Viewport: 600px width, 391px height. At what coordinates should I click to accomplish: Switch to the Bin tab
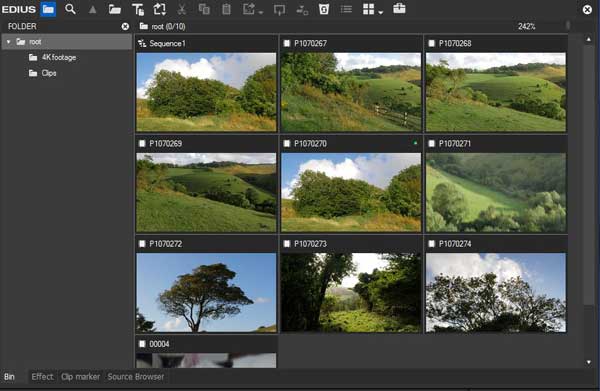pyautogui.click(x=10, y=377)
